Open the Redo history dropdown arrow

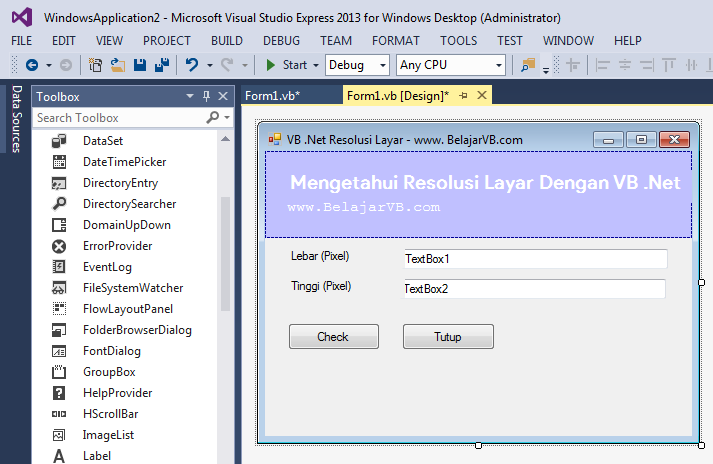click(245, 66)
